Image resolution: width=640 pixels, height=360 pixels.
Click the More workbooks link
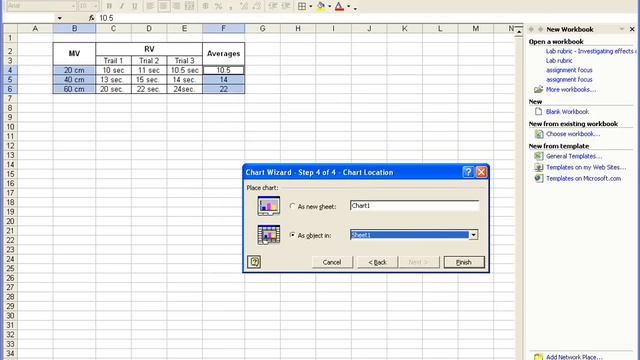[x=571, y=89]
